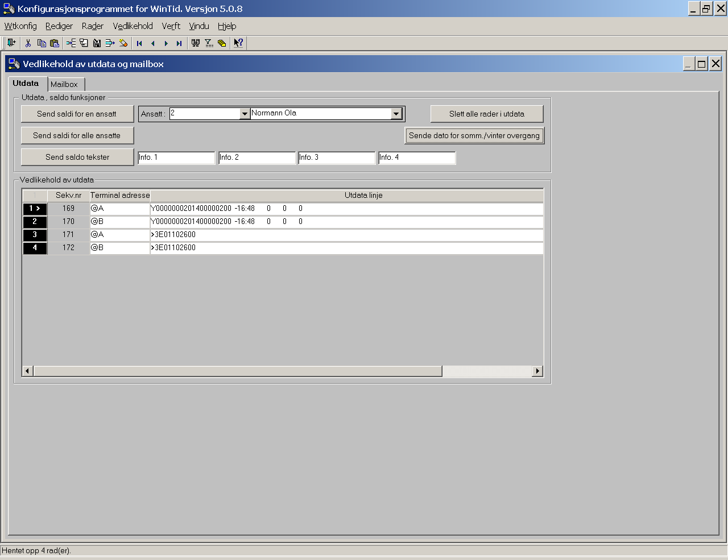Select row header 1 in utdata grid

point(35,209)
